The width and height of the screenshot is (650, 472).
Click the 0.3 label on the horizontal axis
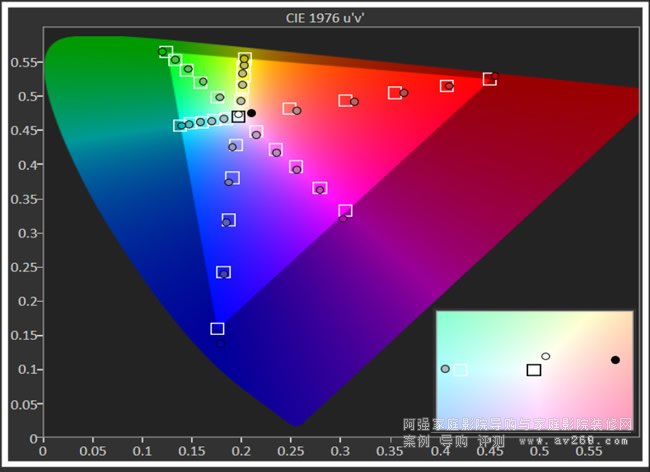coord(340,451)
